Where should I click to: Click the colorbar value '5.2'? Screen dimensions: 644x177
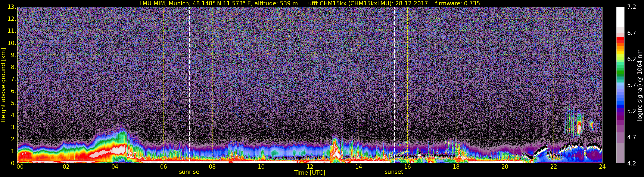click(x=632, y=111)
